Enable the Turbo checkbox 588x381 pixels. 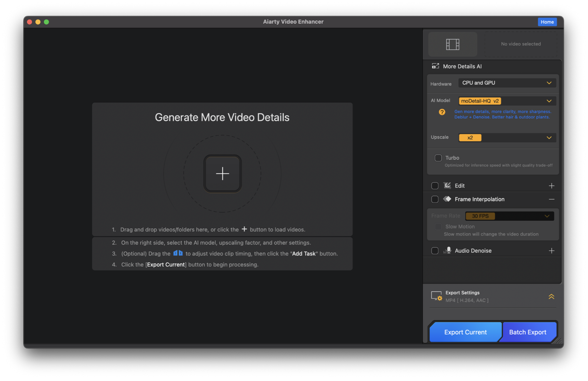[x=438, y=158]
